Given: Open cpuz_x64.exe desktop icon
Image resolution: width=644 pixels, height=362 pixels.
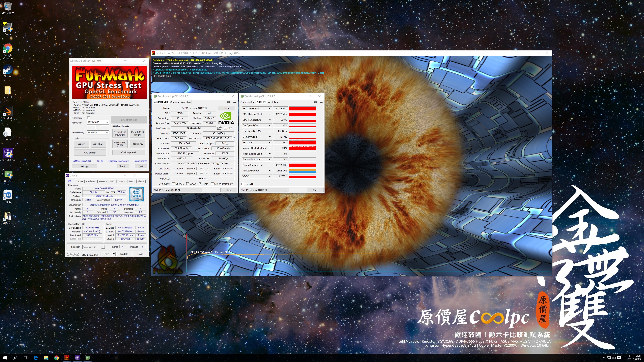Looking at the screenshot, I should point(8,155).
